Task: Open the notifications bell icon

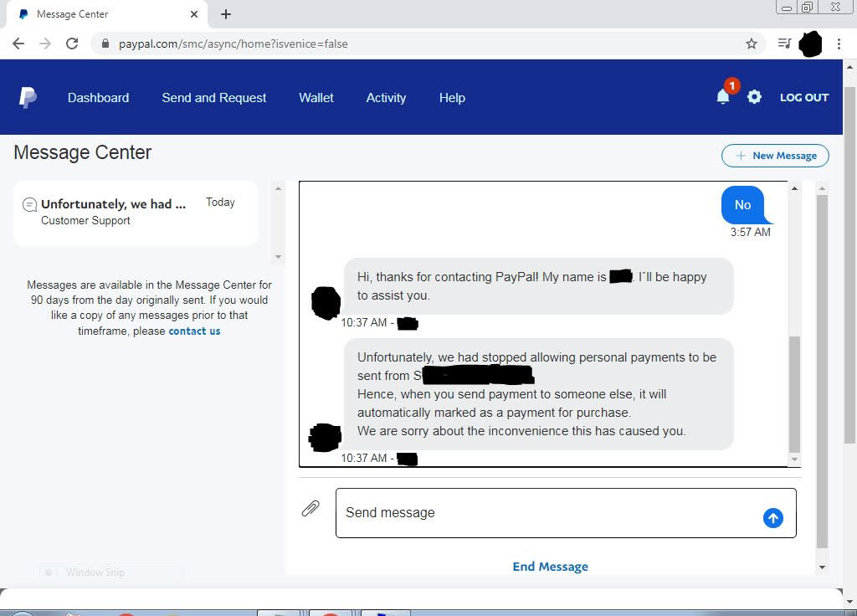Action: click(723, 97)
